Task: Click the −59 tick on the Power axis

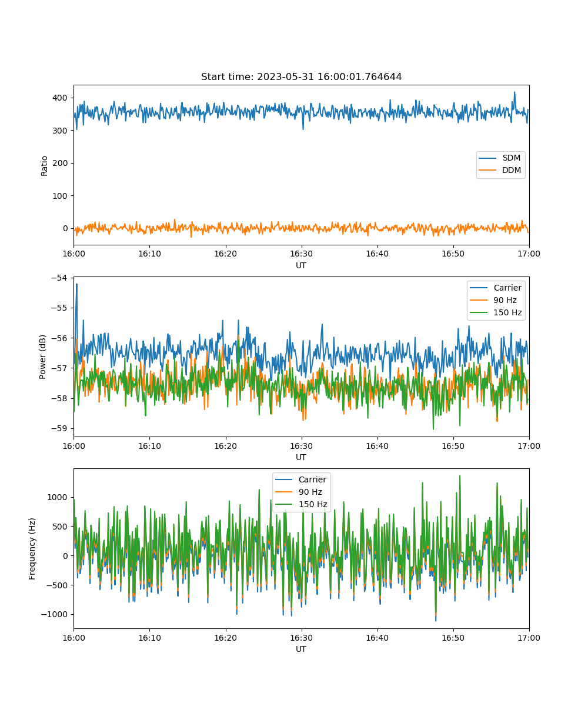Action: [59, 428]
